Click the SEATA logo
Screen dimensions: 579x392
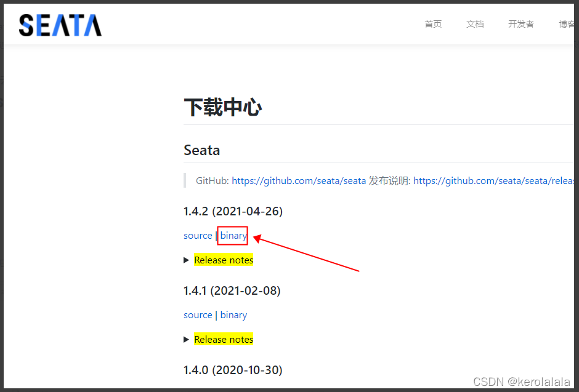60,25
